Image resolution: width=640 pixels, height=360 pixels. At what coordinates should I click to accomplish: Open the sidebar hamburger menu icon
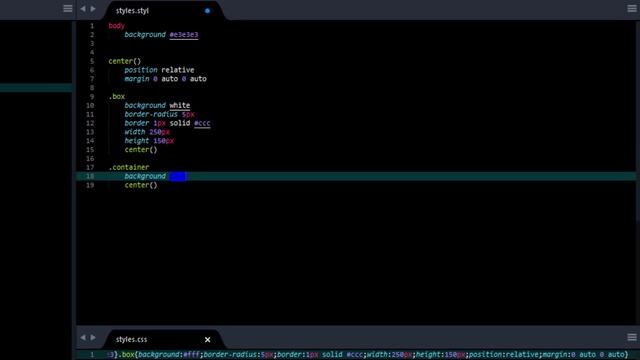[x=68, y=9]
